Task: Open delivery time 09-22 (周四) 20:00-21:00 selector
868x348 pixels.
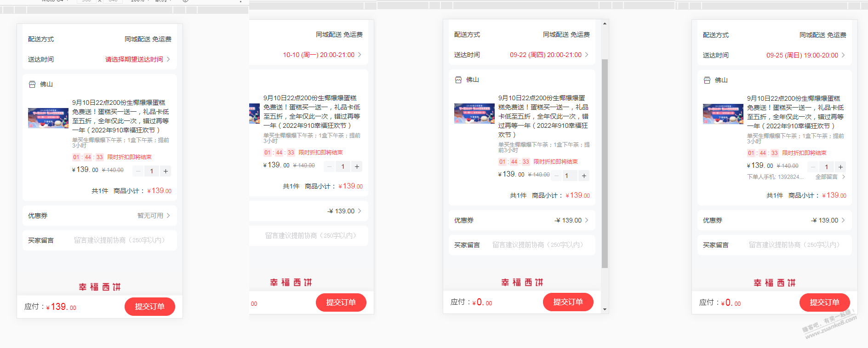Action: click(549, 55)
